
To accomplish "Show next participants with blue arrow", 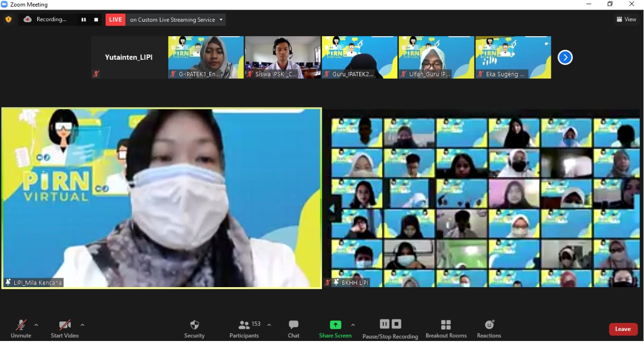I will [565, 57].
